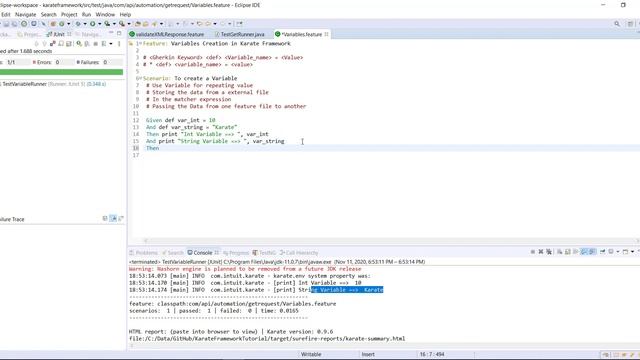Open the Problems view tab
Screen dimensions: 640x360
tap(143, 253)
